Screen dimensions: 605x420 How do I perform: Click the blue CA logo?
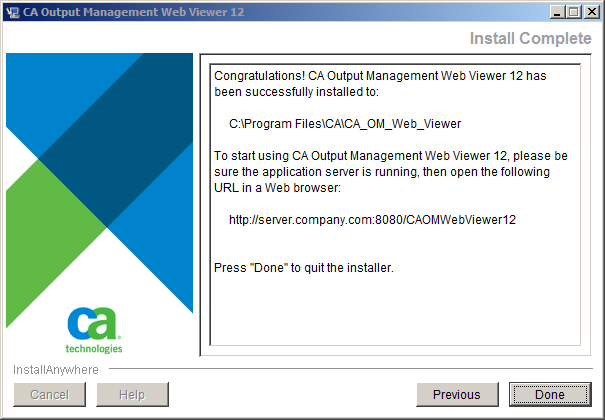coord(92,323)
